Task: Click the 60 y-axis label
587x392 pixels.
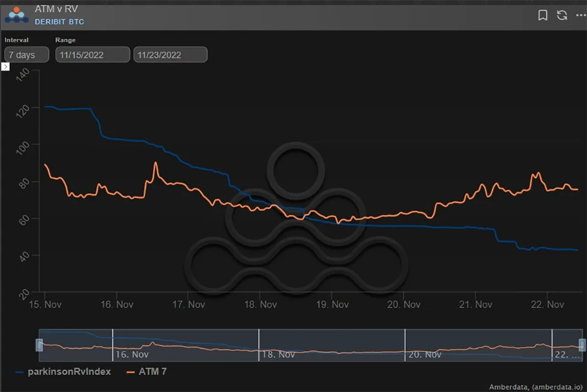Action: click(24, 220)
